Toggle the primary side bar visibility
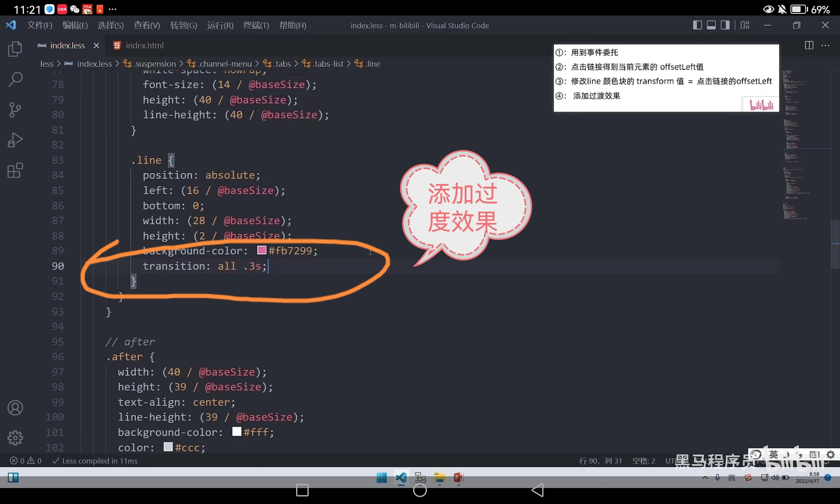Viewport: 840px width, 504px height. 697,25
